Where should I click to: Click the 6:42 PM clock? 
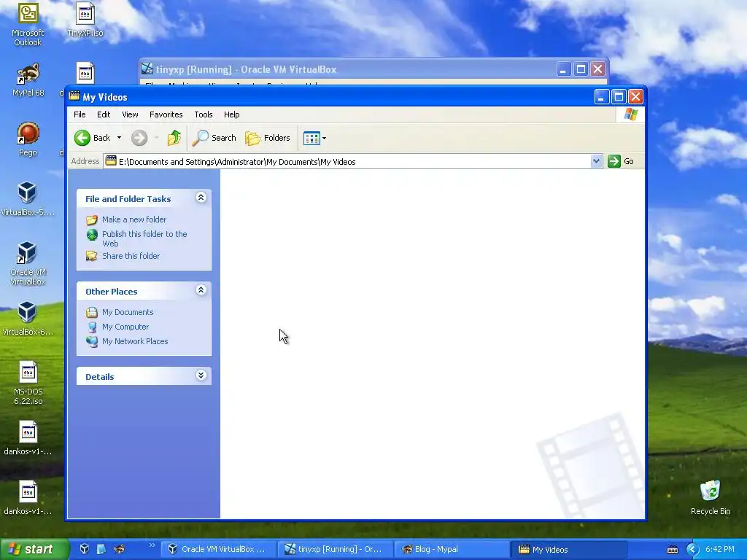tap(719, 549)
